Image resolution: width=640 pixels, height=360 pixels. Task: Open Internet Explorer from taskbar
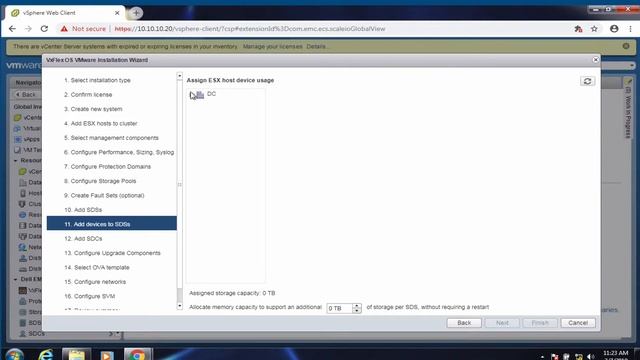45,355
